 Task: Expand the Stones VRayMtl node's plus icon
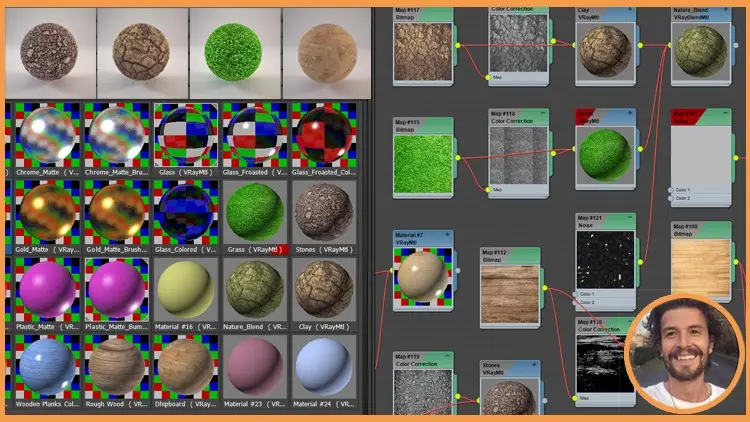click(x=534, y=365)
